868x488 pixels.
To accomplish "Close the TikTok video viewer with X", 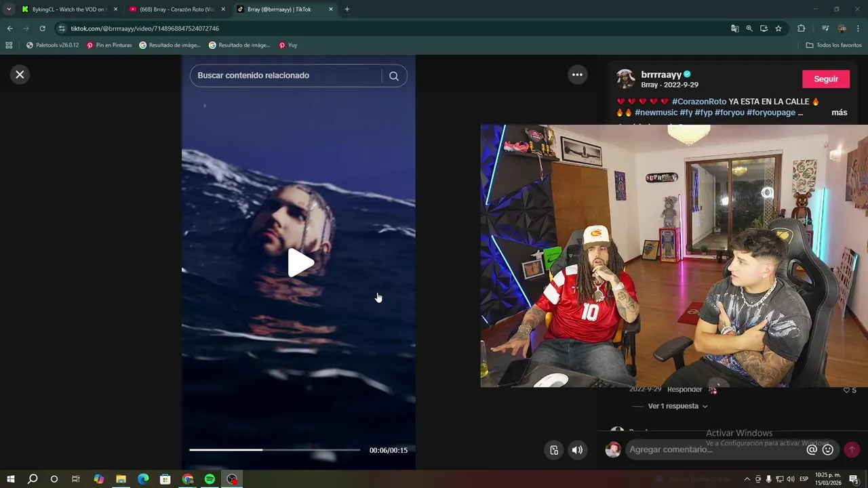I will click(20, 75).
